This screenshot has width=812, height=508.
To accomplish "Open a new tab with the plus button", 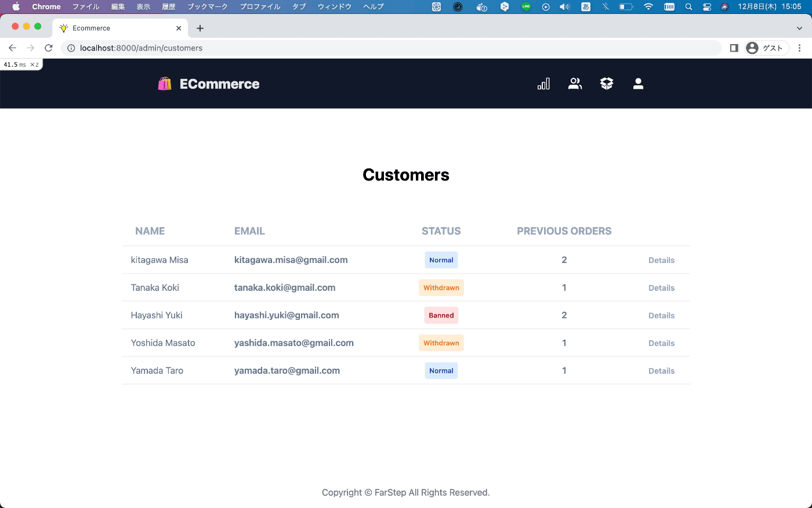I will (200, 28).
